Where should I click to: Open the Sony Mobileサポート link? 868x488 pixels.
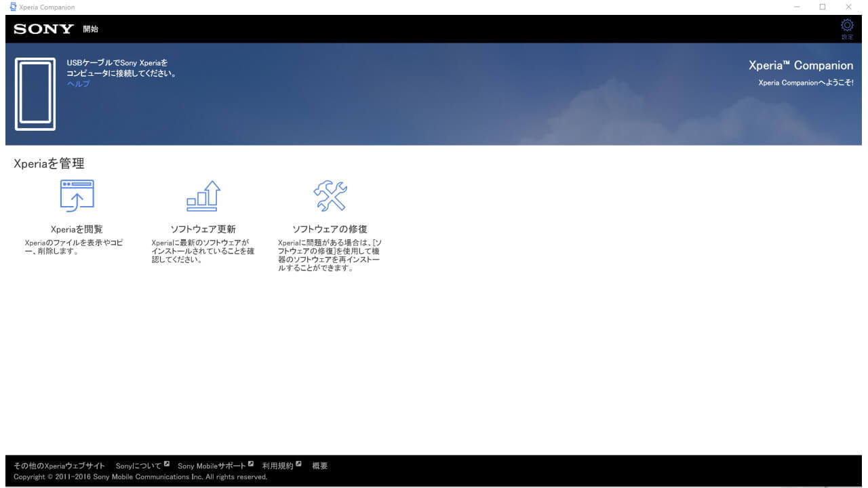pos(212,466)
